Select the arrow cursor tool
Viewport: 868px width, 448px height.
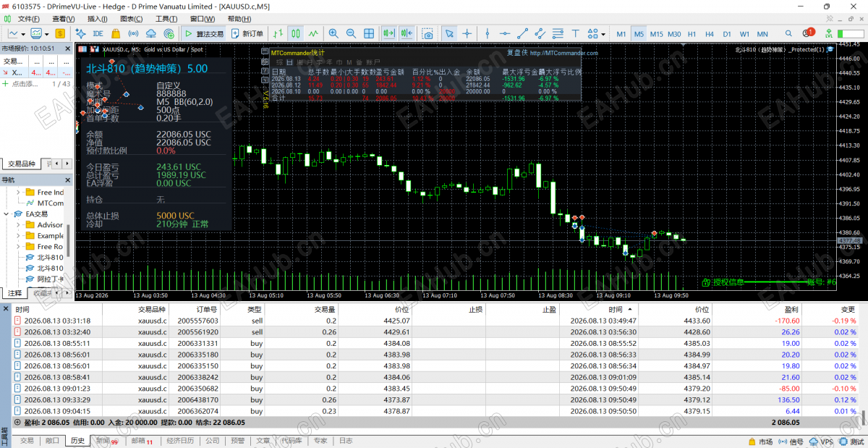[x=449, y=33]
